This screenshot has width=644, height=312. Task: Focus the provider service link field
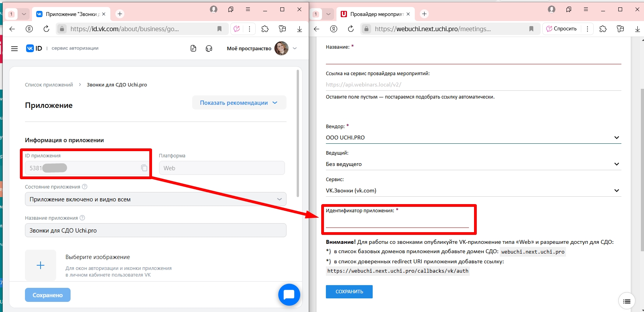[x=473, y=84]
